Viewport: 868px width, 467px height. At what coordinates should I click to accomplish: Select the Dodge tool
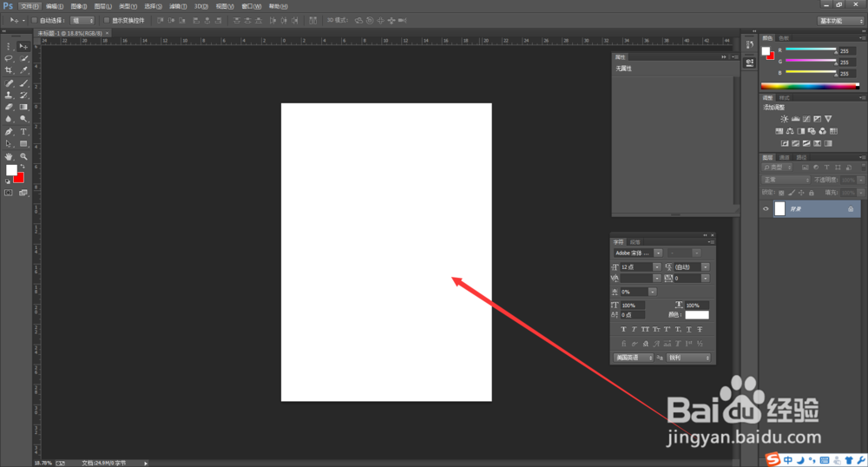[23, 118]
